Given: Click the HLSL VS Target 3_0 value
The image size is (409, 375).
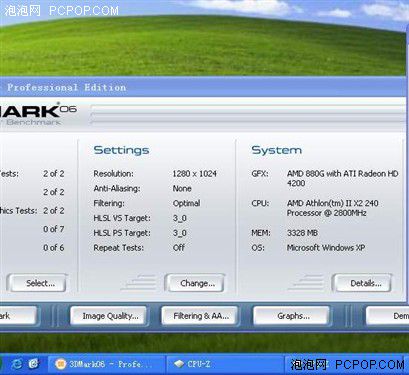Looking at the screenshot, I should pyautogui.click(x=180, y=218).
